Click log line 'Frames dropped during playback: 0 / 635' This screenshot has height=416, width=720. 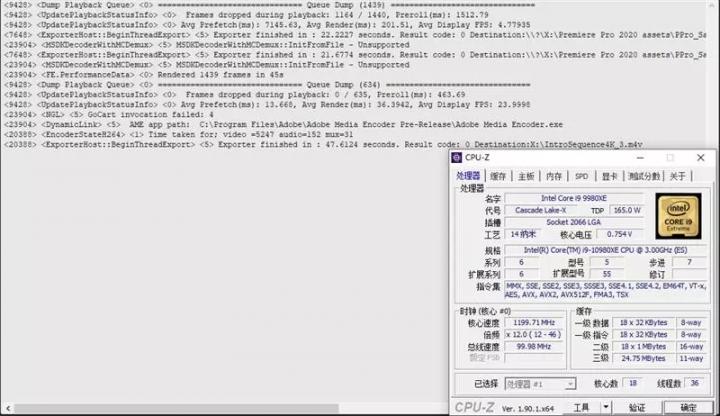[x=235, y=95]
